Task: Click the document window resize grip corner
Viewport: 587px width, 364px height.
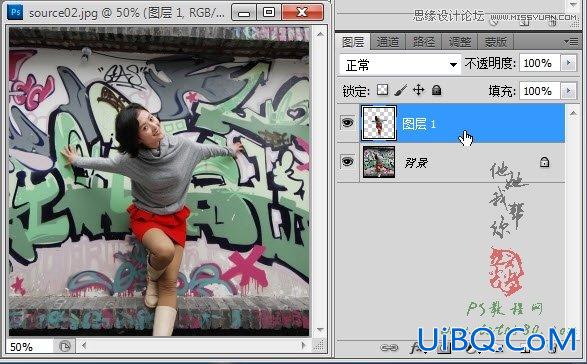Action: tap(319, 346)
